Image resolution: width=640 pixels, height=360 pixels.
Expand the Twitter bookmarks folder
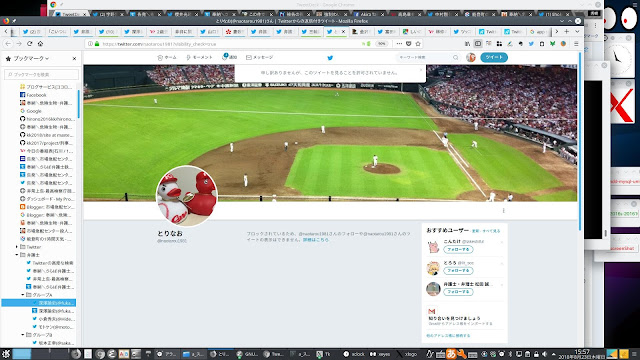pyautogui.click(x=17, y=247)
